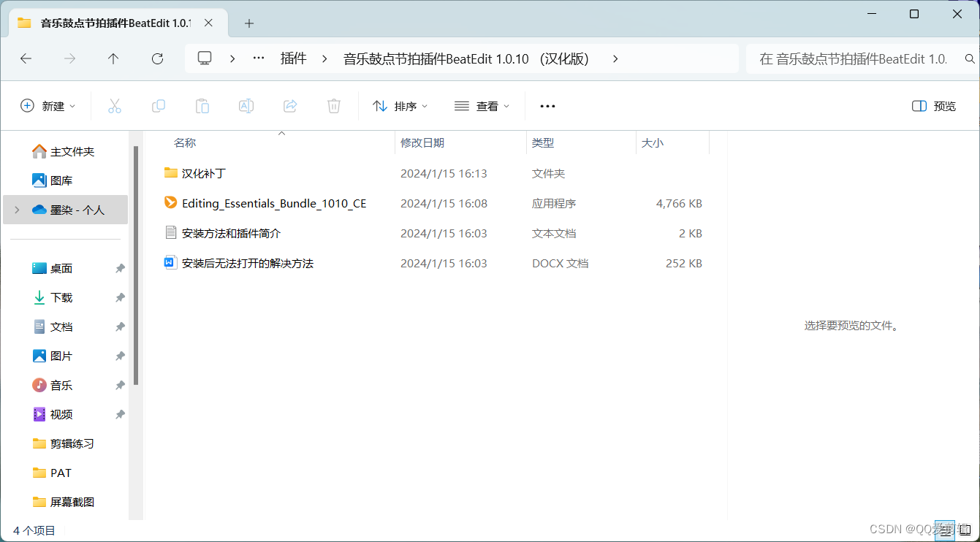Image resolution: width=980 pixels, height=542 pixels.
Task: Click the Forward navigation arrow
Action: 70,58
